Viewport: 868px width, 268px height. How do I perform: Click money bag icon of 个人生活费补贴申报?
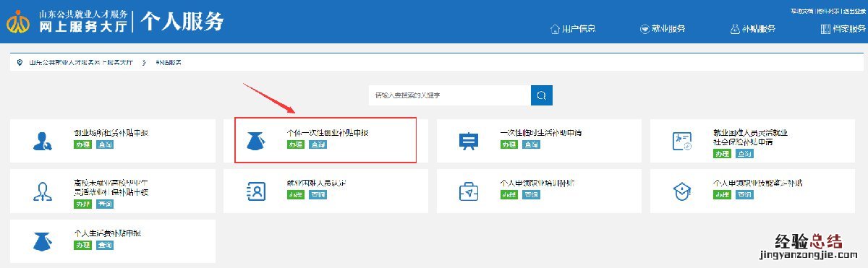(43, 241)
